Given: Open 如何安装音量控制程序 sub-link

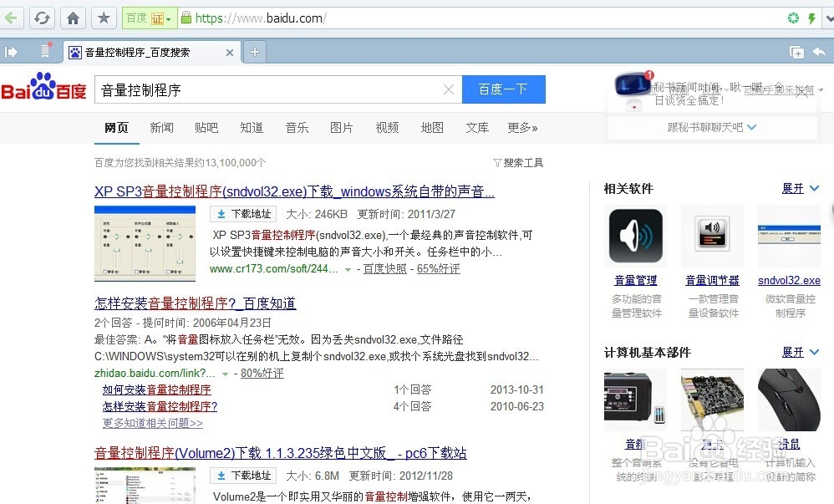Looking at the screenshot, I should point(157,389).
